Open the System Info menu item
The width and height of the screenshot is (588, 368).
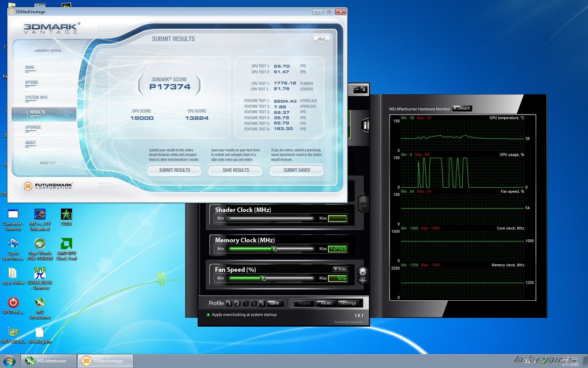36,98
